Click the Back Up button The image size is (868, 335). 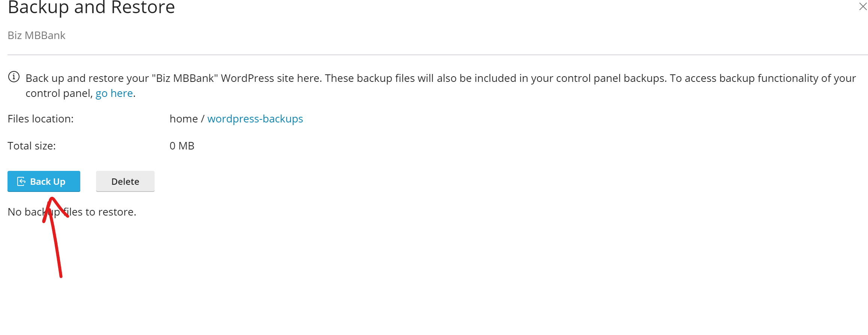(44, 181)
